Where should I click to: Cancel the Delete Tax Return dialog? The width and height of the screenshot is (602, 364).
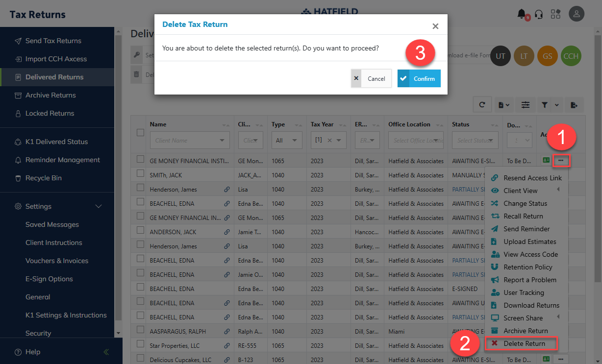tap(371, 78)
